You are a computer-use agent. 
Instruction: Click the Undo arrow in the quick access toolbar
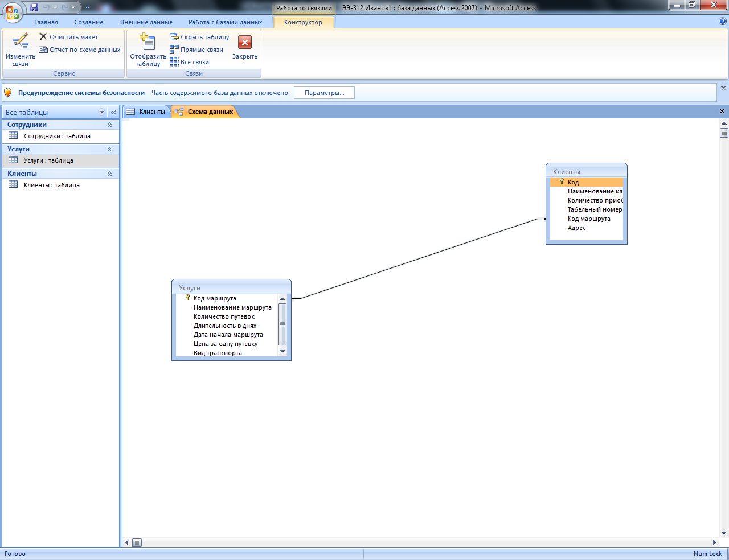[x=47, y=7]
